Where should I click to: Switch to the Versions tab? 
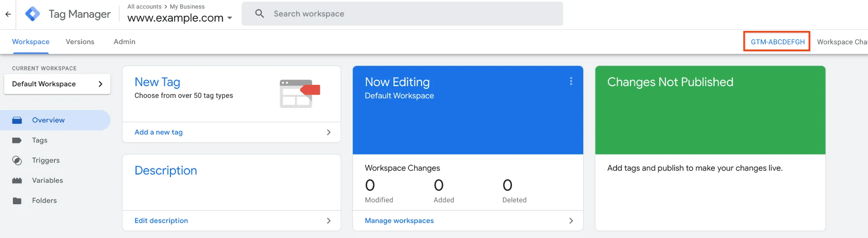[80, 42]
